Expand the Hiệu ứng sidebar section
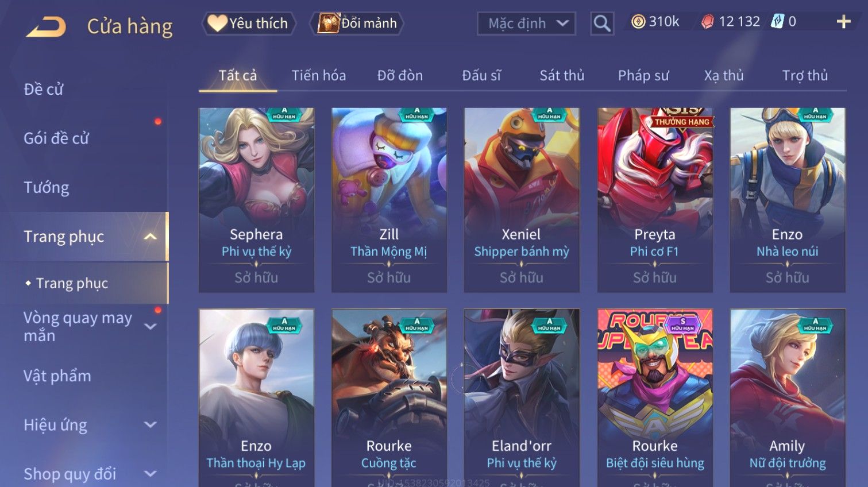 click(x=150, y=425)
